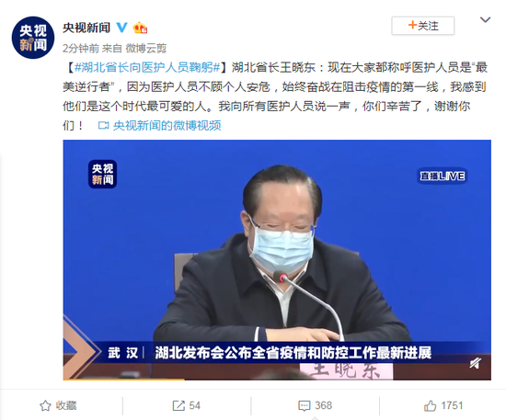Open the 央视新闻 account name link
The image size is (506, 420).
[x=86, y=28]
